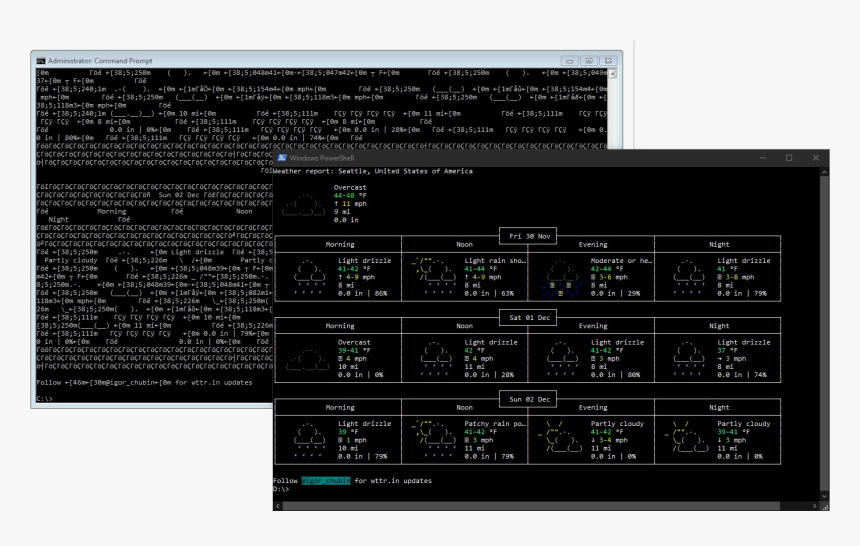
Task: Click the 'Patchy rain po..' forecast text
Action: [x=495, y=424]
